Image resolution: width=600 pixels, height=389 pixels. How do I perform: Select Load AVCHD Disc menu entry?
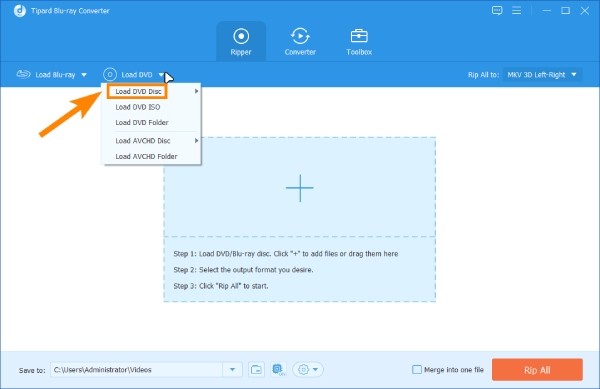[151, 141]
